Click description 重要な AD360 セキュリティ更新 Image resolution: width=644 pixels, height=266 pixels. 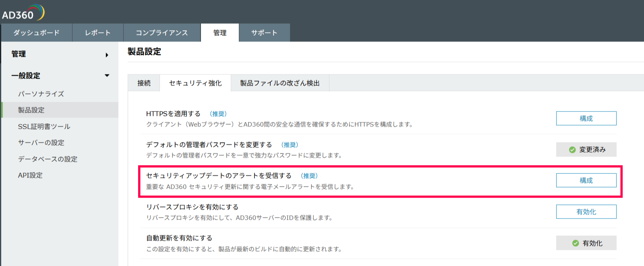click(x=250, y=187)
